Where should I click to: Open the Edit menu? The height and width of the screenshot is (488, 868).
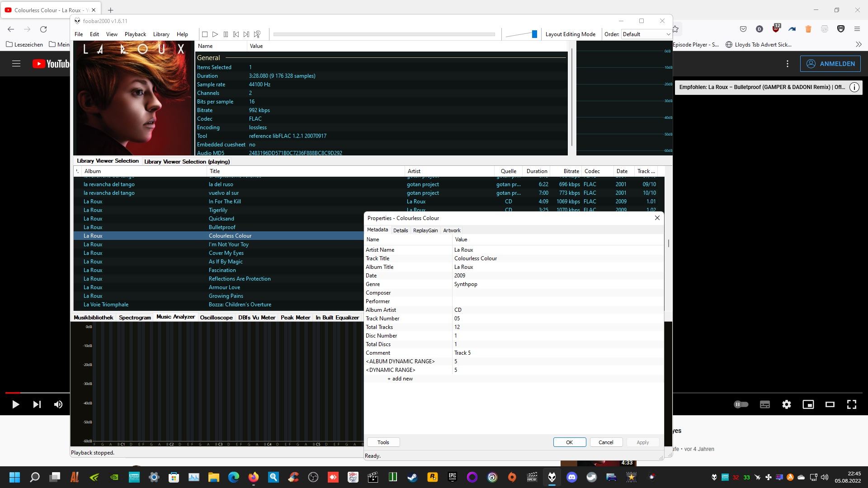[94, 34]
